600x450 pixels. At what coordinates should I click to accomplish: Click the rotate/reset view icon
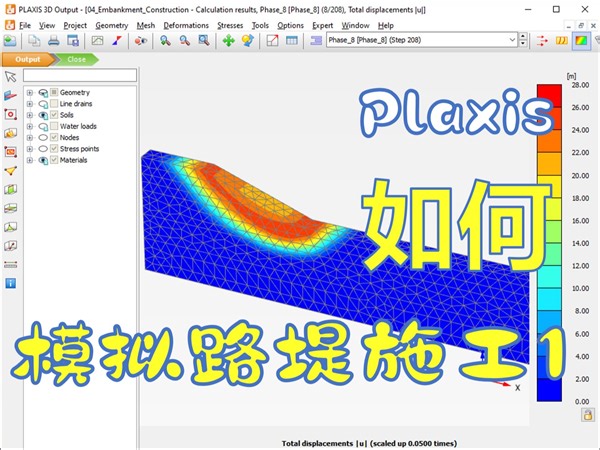(248, 40)
